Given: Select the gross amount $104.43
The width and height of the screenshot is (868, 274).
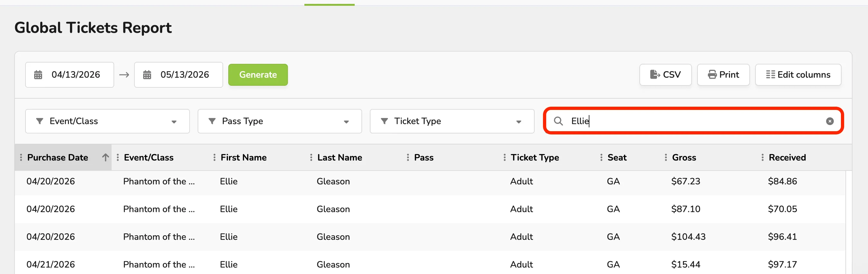Looking at the screenshot, I should [688, 237].
